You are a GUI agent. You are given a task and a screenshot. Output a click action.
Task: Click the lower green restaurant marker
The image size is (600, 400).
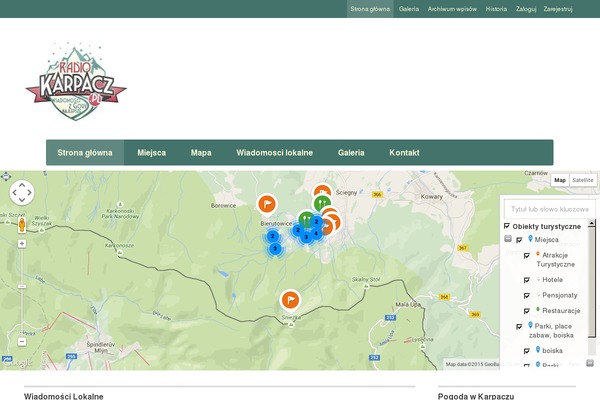[305, 219]
